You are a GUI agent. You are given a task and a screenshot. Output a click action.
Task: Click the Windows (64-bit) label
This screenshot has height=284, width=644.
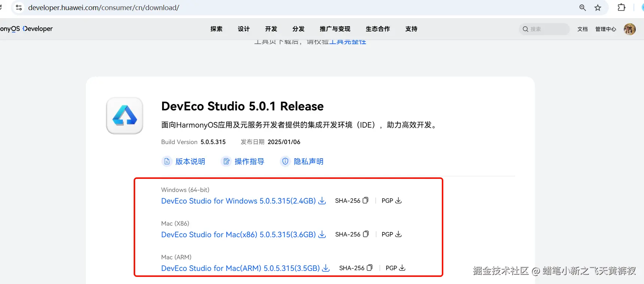(x=185, y=190)
